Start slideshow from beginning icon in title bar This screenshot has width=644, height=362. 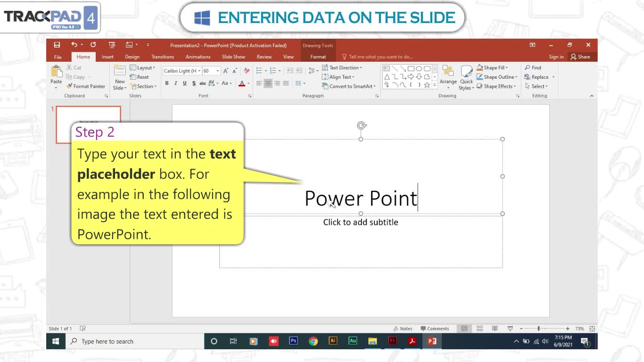click(112, 45)
